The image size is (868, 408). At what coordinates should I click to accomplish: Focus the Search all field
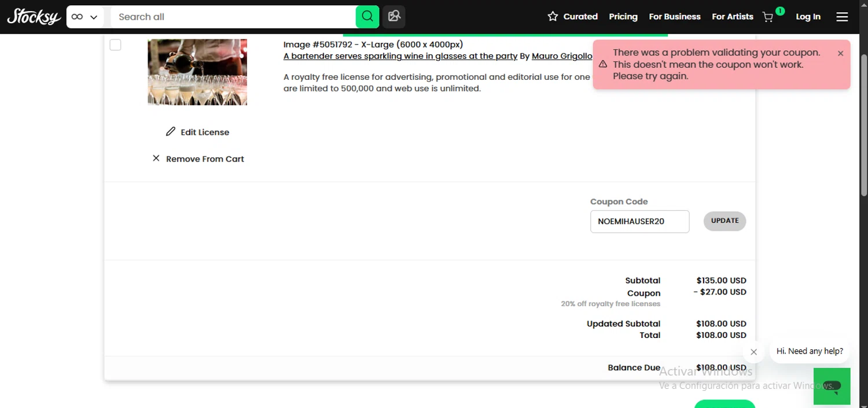(x=233, y=17)
